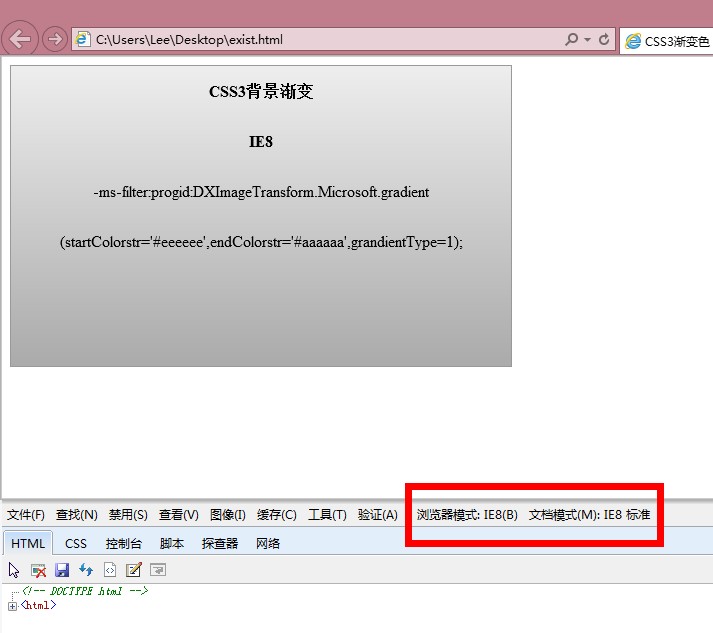Switch to the 探查器 tab
Image resolution: width=713 pixels, height=633 pixels.
pyautogui.click(x=220, y=543)
